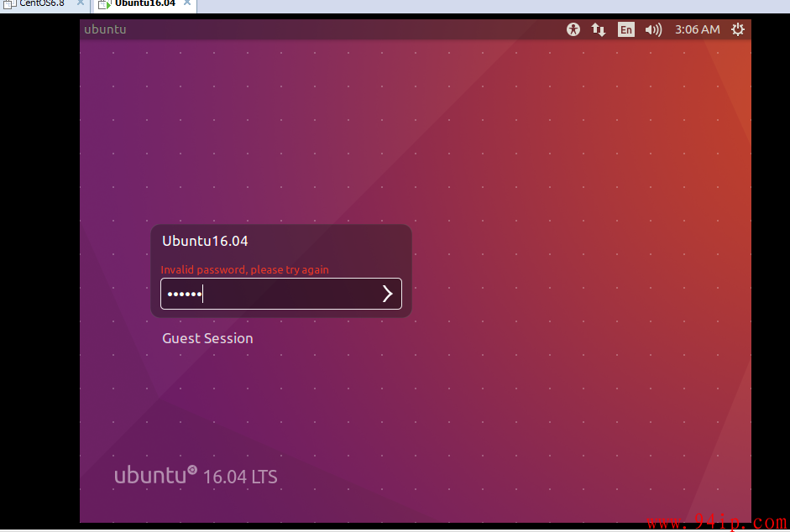Open the power/session gear menu

point(738,29)
